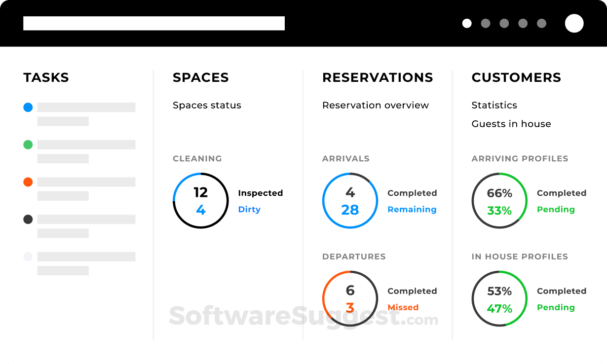
Task: Expand the Cleaning section under Spaces
Action: click(197, 158)
